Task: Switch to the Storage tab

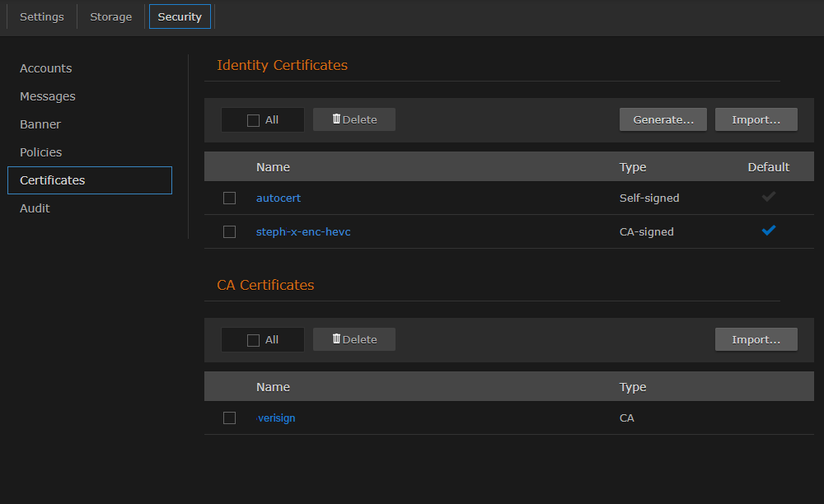Action: [110, 16]
